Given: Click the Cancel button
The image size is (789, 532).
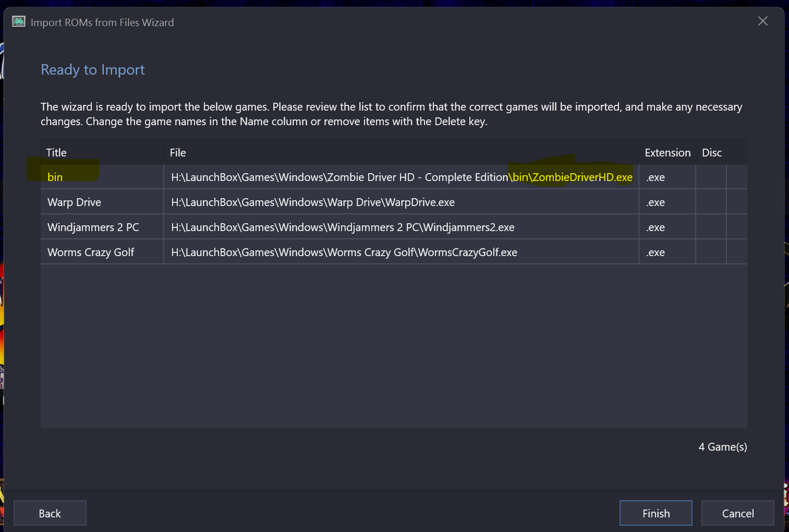Looking at the screenshot, I should pyautogui.click(x=737, y=513).
